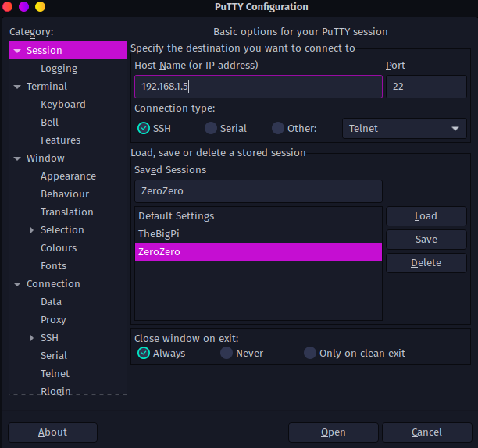Select Default Settings in the session list

tap(259, 216)
